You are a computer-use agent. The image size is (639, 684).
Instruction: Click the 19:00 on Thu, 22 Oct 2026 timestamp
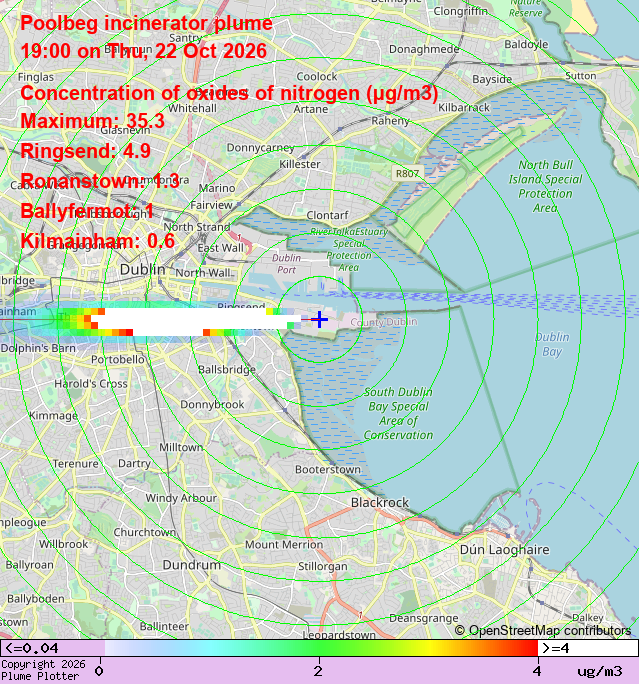144,51
